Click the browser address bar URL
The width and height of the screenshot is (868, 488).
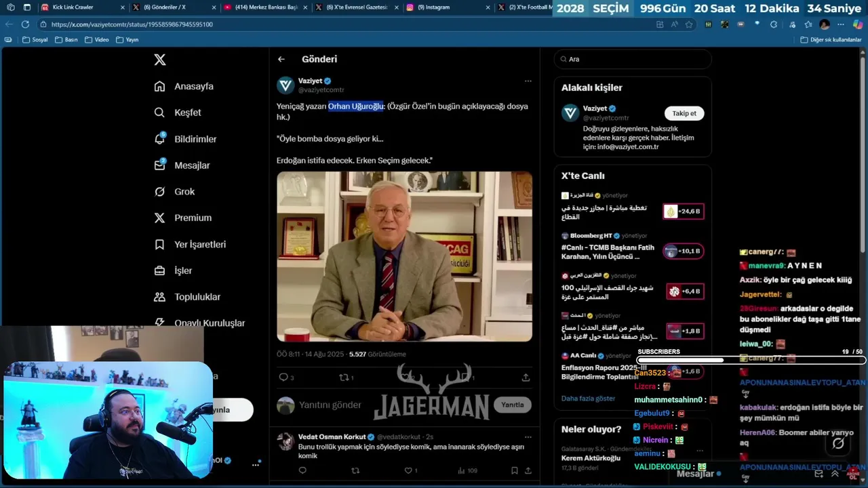pos(132,24)
